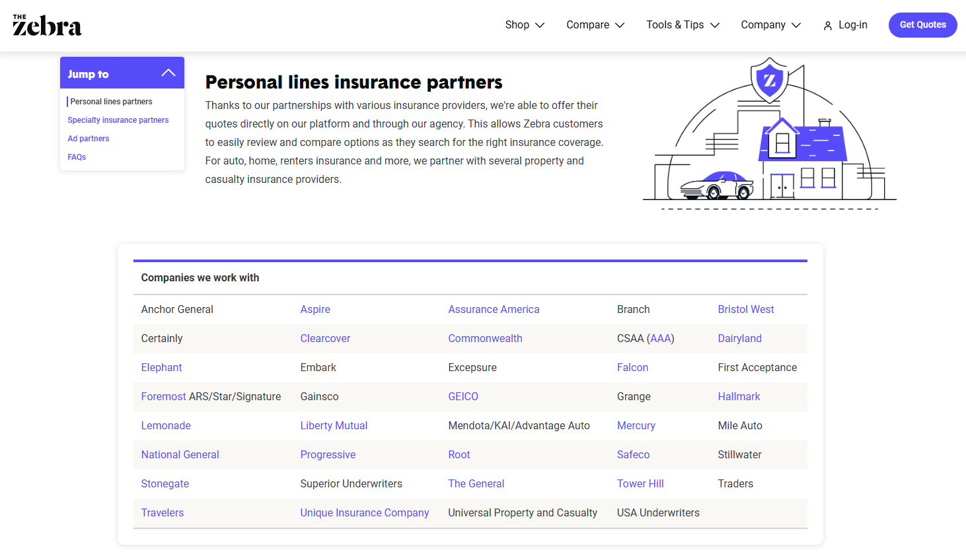Click the Liberty Mutual link

334,425
